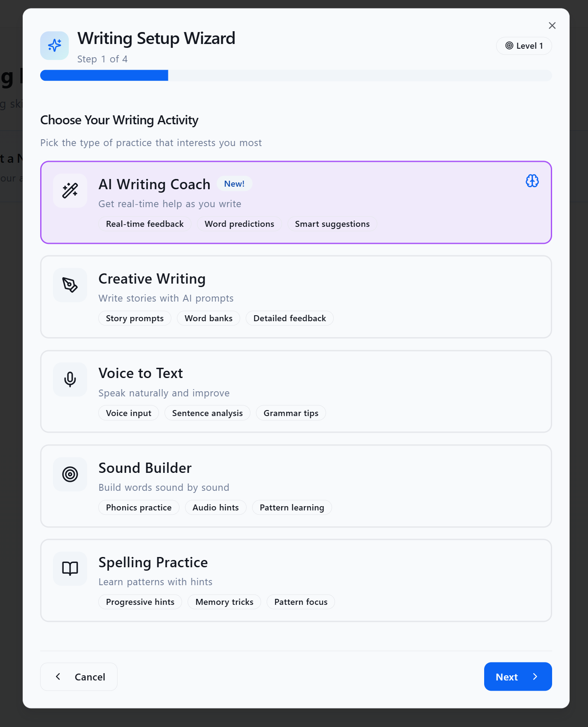Click the target icon in Level badge
Viewport: 588px width, 727px height.
[509, 46]
